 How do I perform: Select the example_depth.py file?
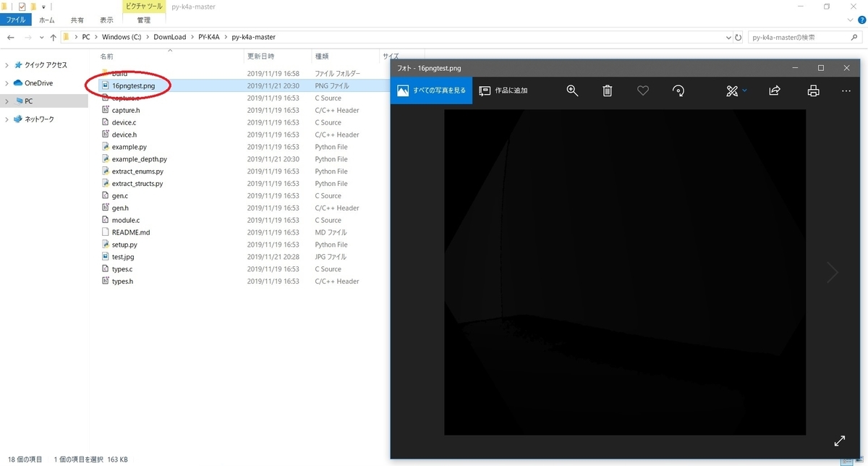139,159
